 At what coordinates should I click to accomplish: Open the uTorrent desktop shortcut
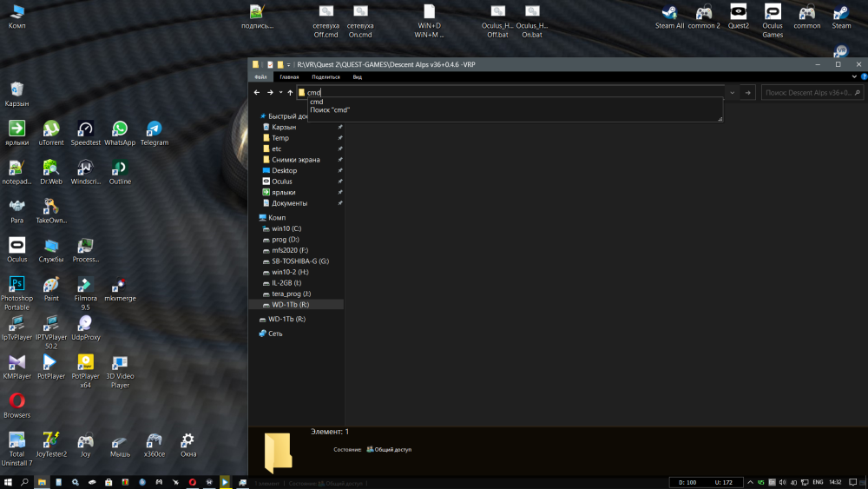51,130
